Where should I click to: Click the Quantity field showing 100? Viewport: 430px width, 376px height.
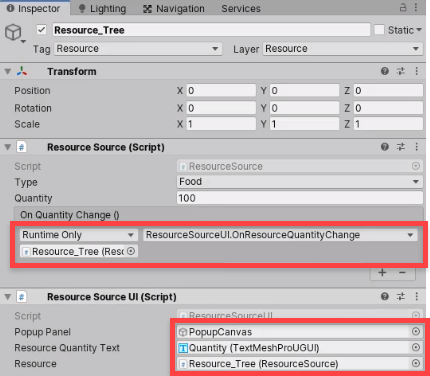pyautogui.click(x=299, y=198)
